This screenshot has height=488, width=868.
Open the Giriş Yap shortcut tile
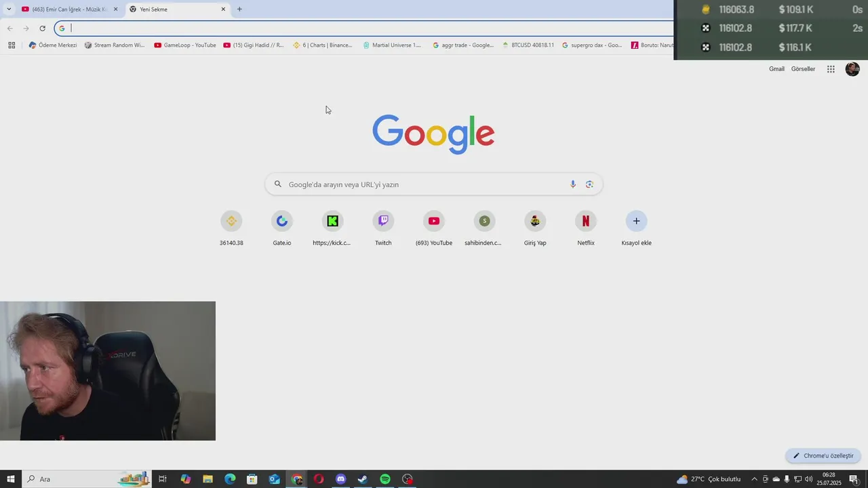535,228
